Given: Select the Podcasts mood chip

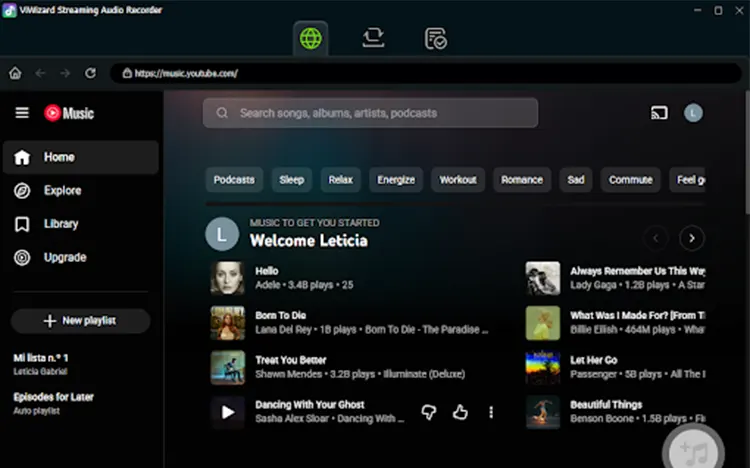Looking at the screenshot, I should pyautogui.click(x=234, y=180).
